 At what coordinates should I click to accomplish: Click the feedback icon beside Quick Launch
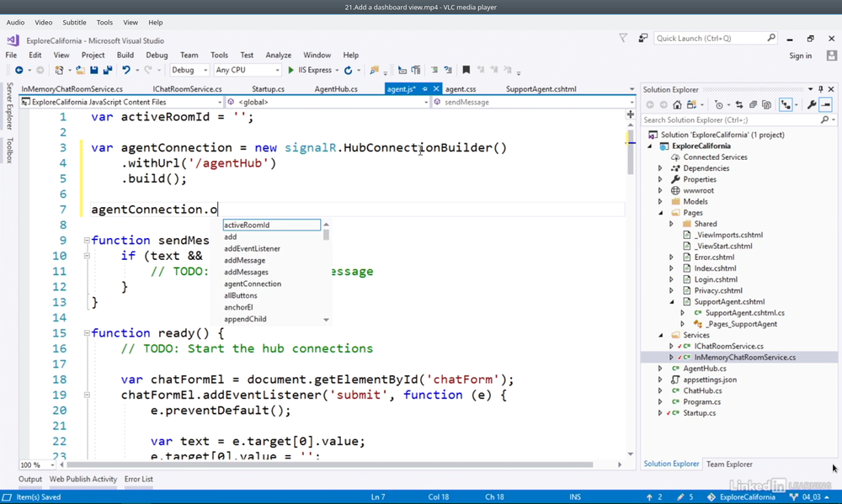tap(642, 38)
